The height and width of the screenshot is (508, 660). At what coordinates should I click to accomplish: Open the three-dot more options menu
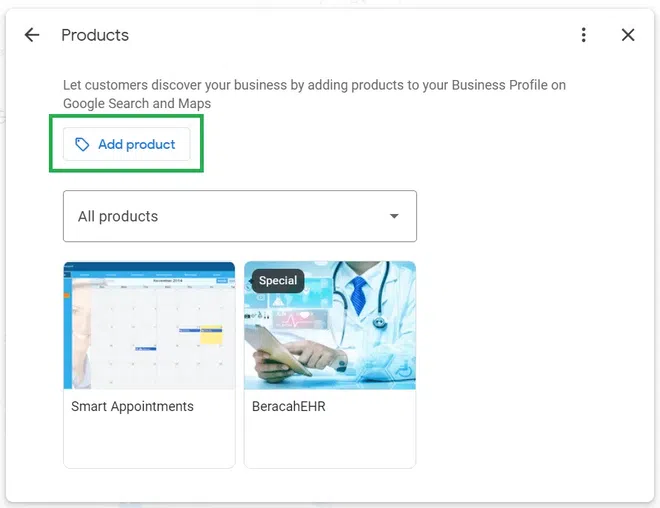[x=584, y=35]
